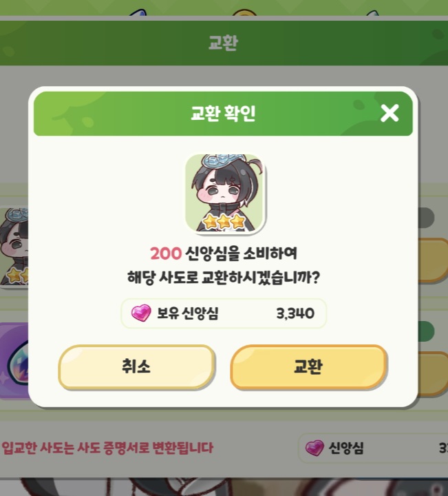Viewport: 448px width, 496px height.
Task: Click the 취소 button
Action: pos(136,367)
